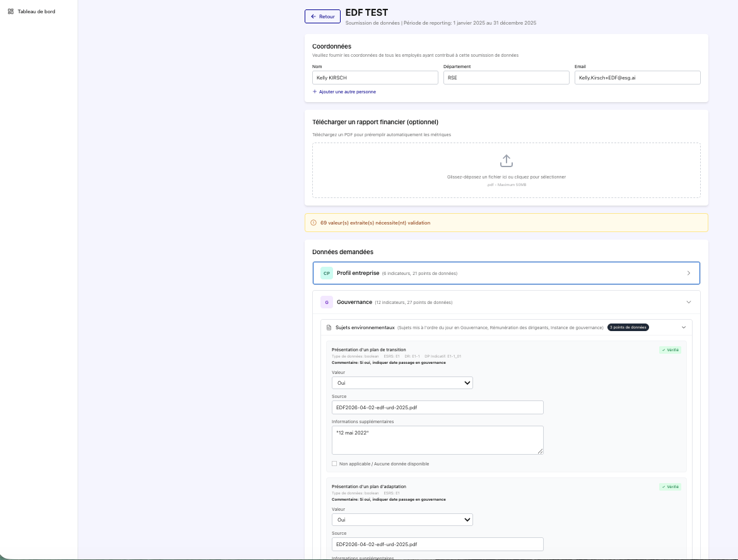Image resolution: width=738 pixels, height=560 pixels.
Task: Go back with the Retour button
Action: click(322, 16)
